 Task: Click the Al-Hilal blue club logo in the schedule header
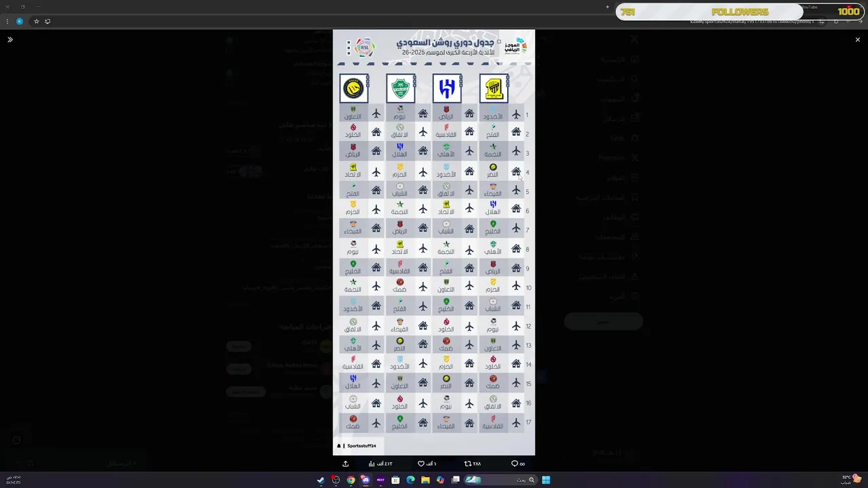pos(447,88)
